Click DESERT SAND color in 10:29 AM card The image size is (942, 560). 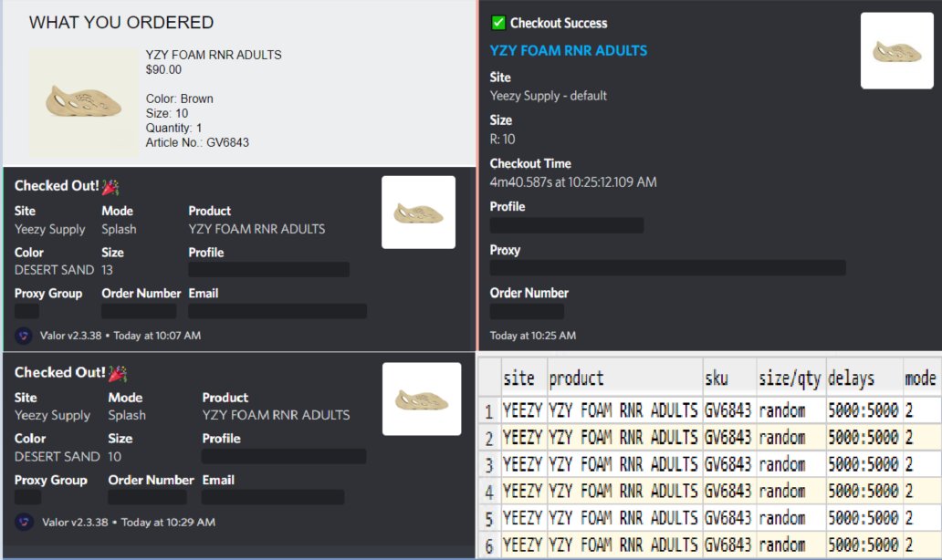click(x=58, y=457)
